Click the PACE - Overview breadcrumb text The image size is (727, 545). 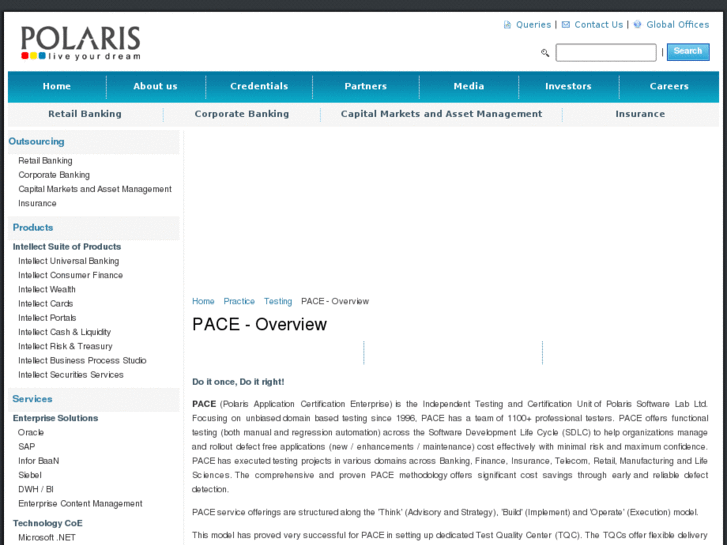[335, 301]
